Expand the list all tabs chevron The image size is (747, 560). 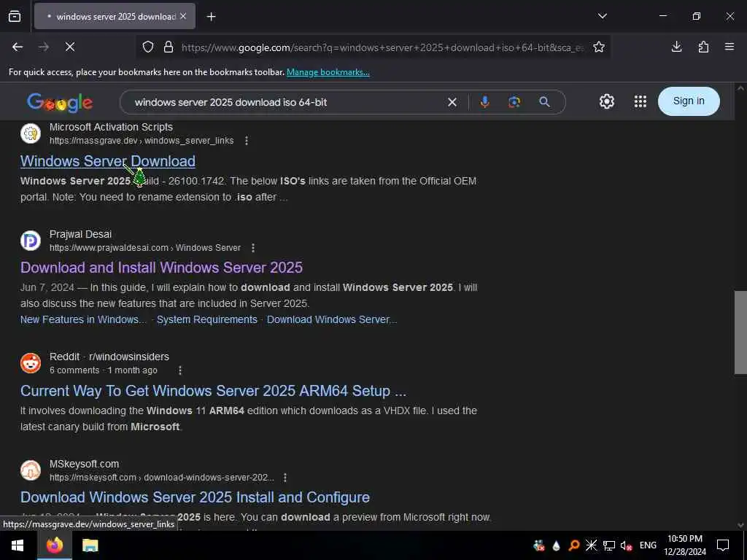pyautogui.click(x=602, y=16)
